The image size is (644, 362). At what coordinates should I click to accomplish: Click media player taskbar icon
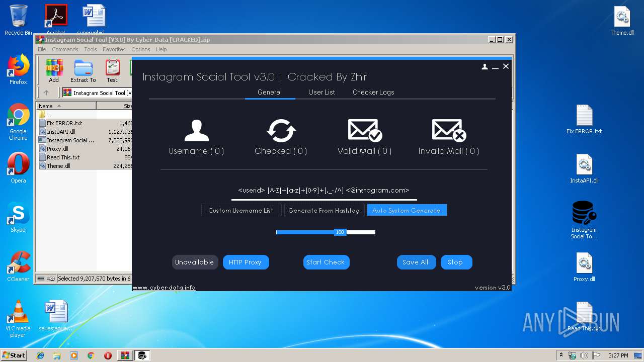(74, 355)
